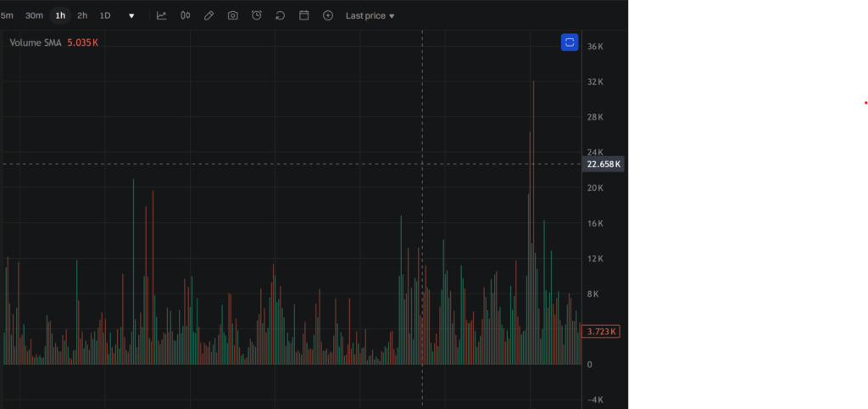The image size is (868, 409).
Task: Click the circled plus add icon
Action: coord(328,15)
